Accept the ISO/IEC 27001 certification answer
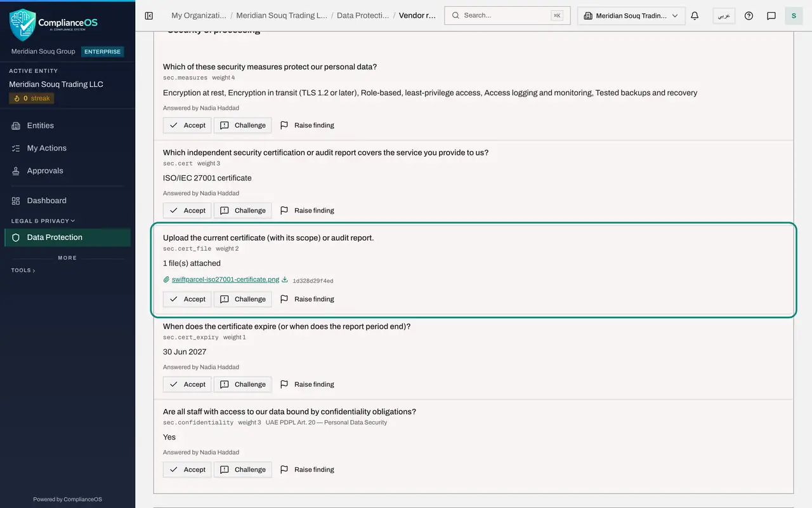The image size is (812, 508). tap(187, 210)
